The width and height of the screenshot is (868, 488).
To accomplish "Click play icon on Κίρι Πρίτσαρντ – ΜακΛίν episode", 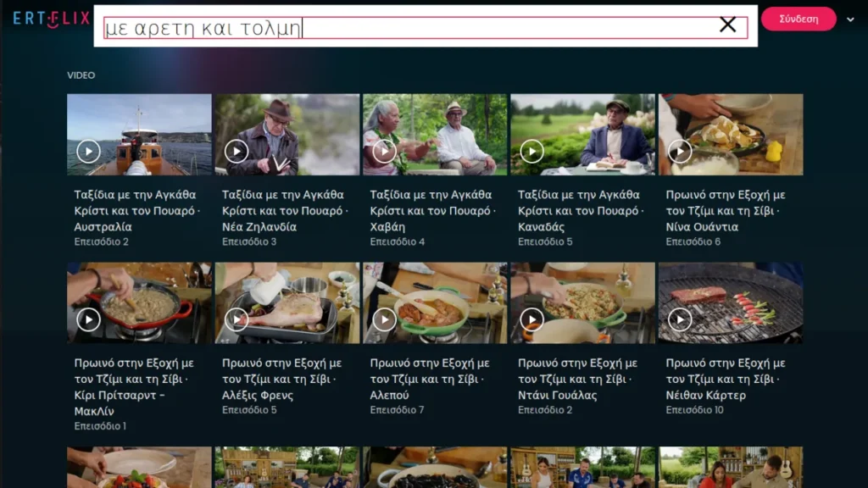I will click(x=88, y=319).
